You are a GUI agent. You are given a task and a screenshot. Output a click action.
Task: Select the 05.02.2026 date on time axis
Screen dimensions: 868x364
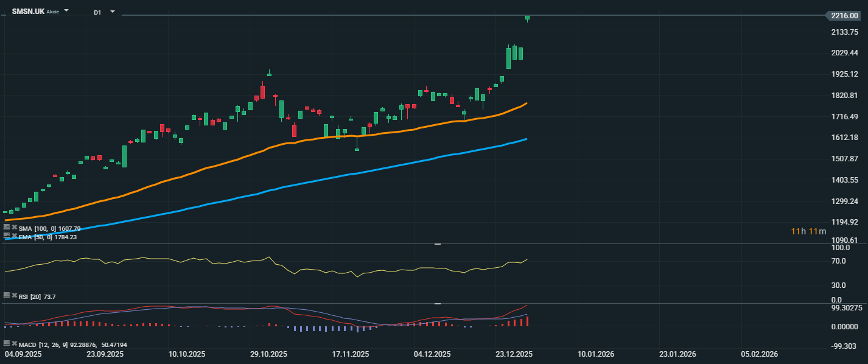click(x=759, y=354)
